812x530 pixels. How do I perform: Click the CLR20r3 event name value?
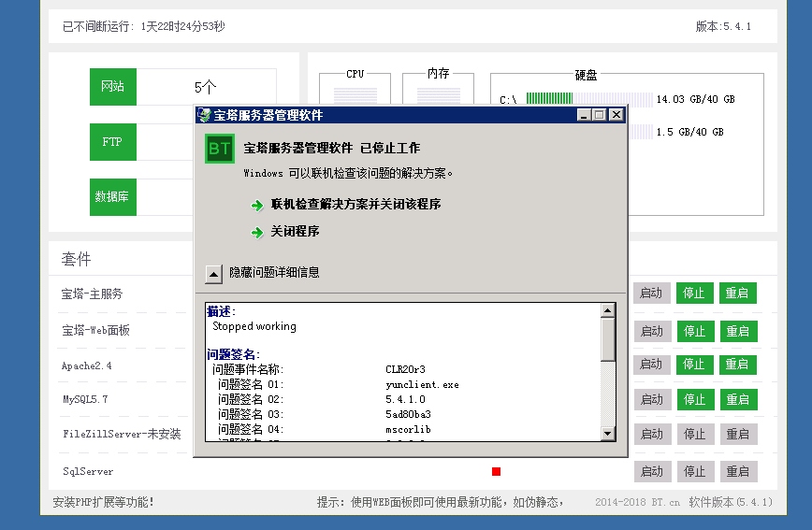click(x=405, y=369)
